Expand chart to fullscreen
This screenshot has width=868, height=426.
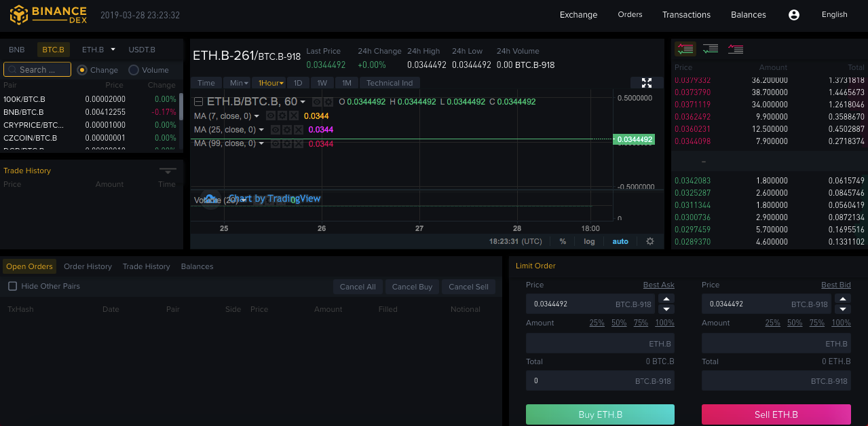[647, 83]
